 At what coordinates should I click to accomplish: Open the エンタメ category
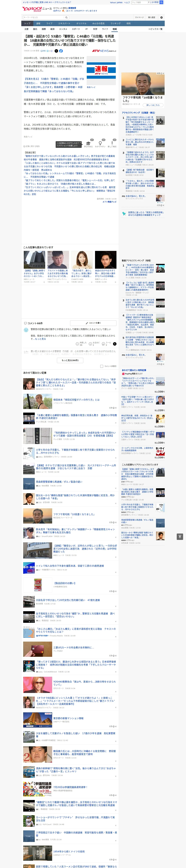(x=63, y=29)
